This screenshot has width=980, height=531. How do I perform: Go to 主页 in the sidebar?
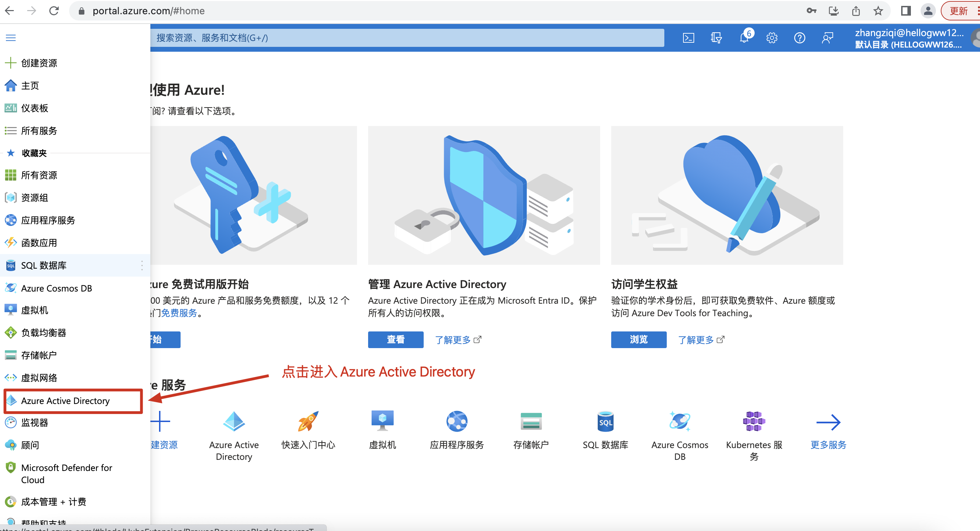click(x=75, y=85)
